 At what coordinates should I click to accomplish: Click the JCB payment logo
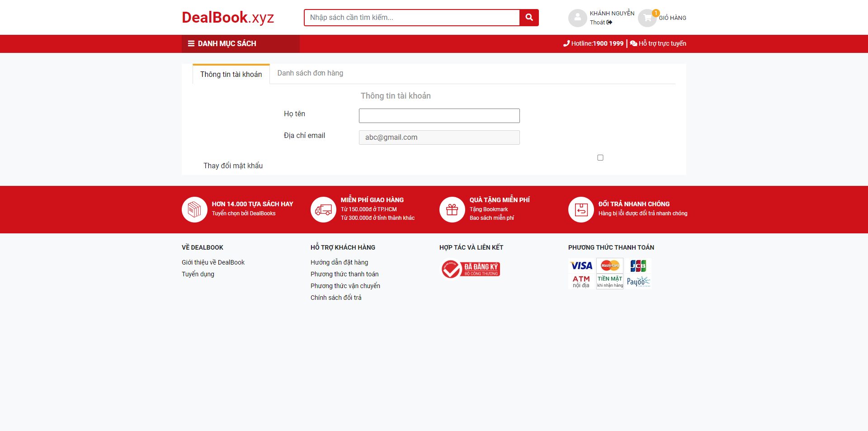click(638, 265)
